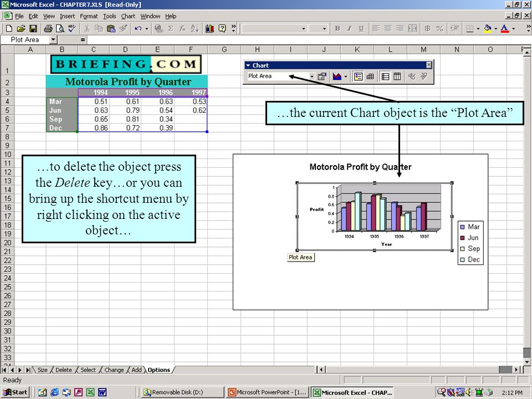Switch to the Size sheet tab
The width and height of the screenshot is (532, 399).
click(x=42, y=370)
